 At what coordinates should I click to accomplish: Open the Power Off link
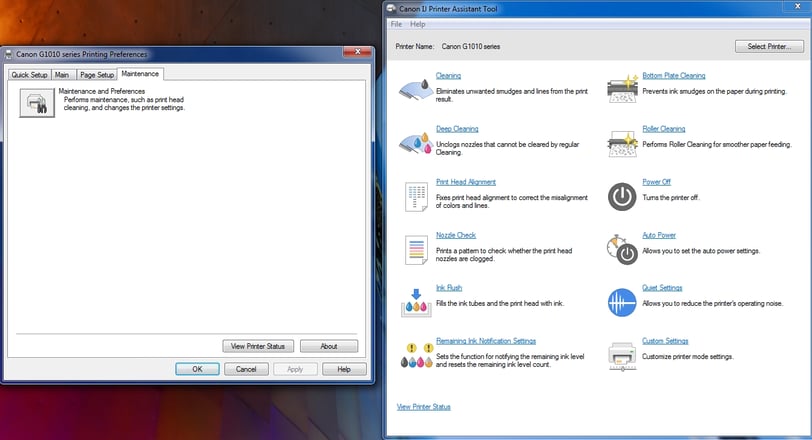pyautogui.click(x=657, y=182)
